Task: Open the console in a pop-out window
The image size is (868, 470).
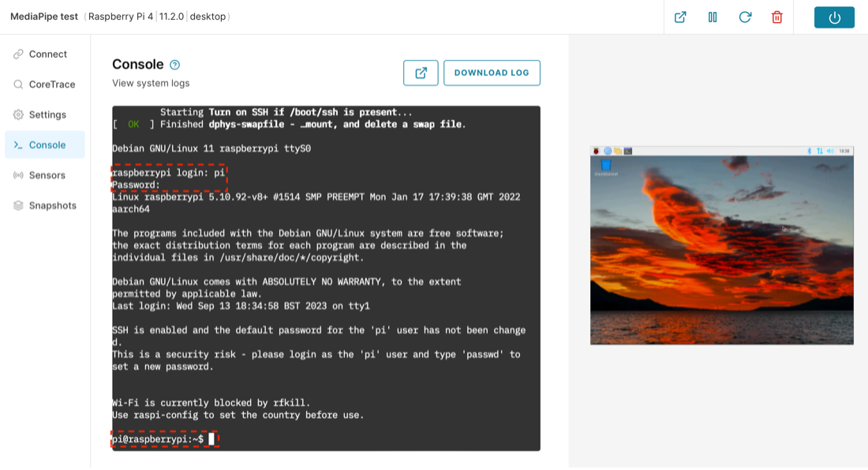Action: pos(421,73)
